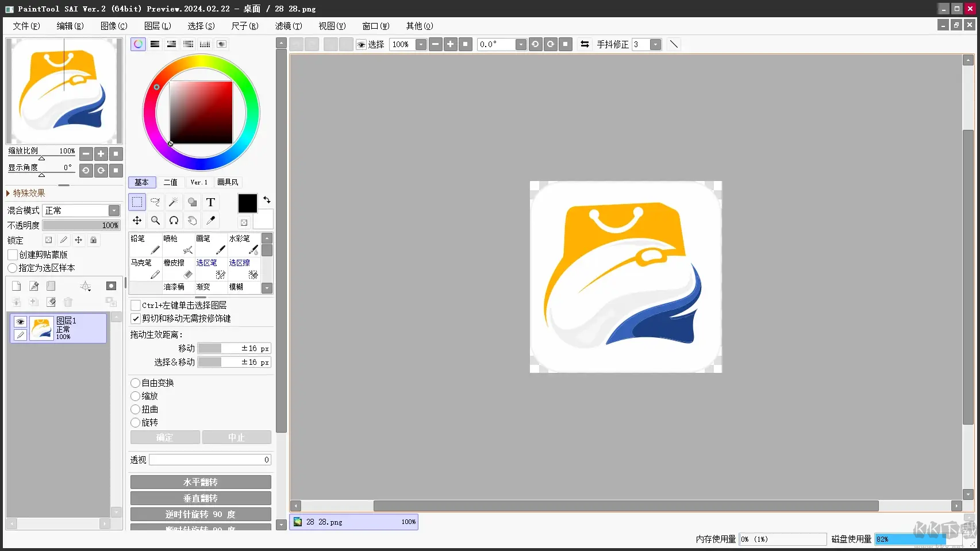Viewport: 980px width, 551px height.
Task: Click the 透视 input field
Action: (x=210, y=460)
